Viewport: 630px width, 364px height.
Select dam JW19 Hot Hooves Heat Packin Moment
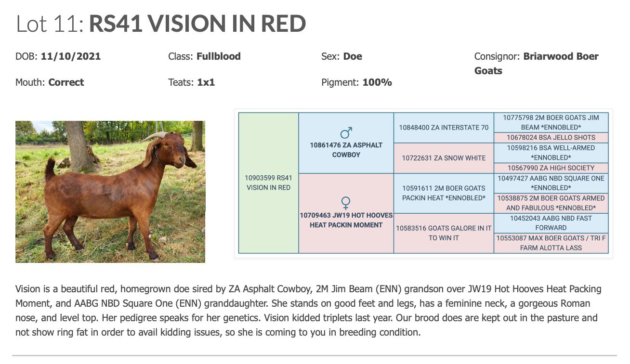point(346,220)
